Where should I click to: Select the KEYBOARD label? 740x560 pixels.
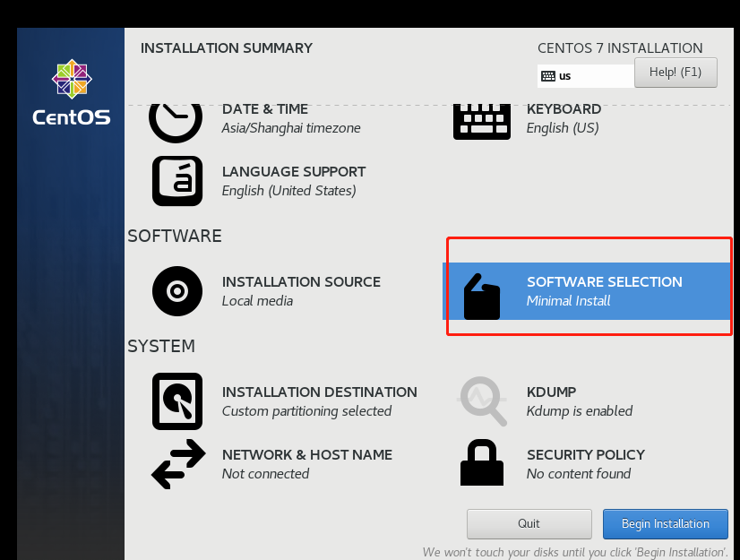pyautogui.click(x=564, y=109)
